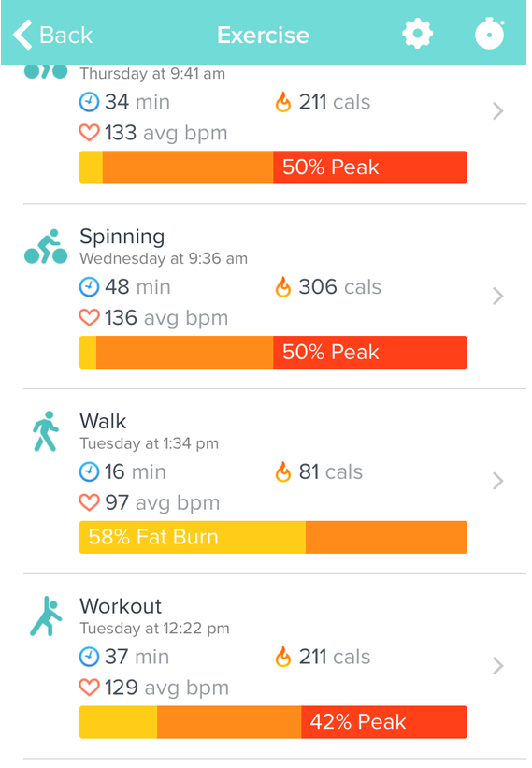This screenshot has width=532, height=768.
Task: Tap the 42% Peak zone bar
Action: pos(273,722)
